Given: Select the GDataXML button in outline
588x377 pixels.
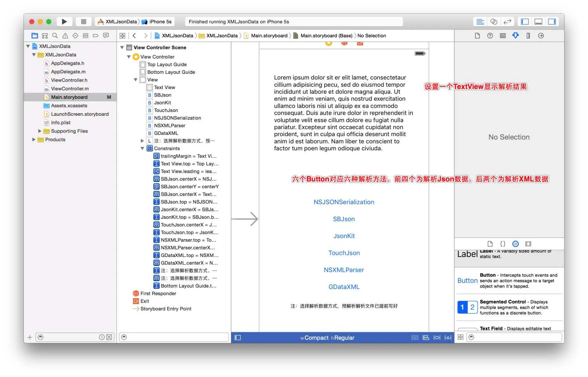Looking at the screenshot, I should 166,133.
